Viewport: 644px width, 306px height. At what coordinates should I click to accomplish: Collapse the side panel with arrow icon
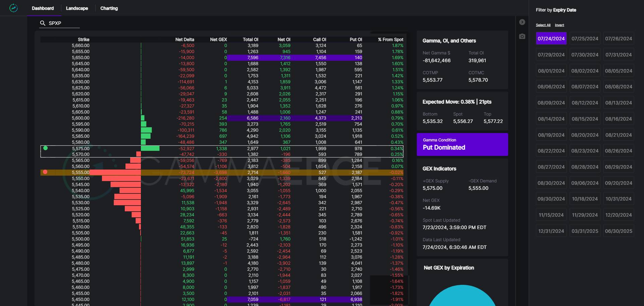[x=522, y=22]
